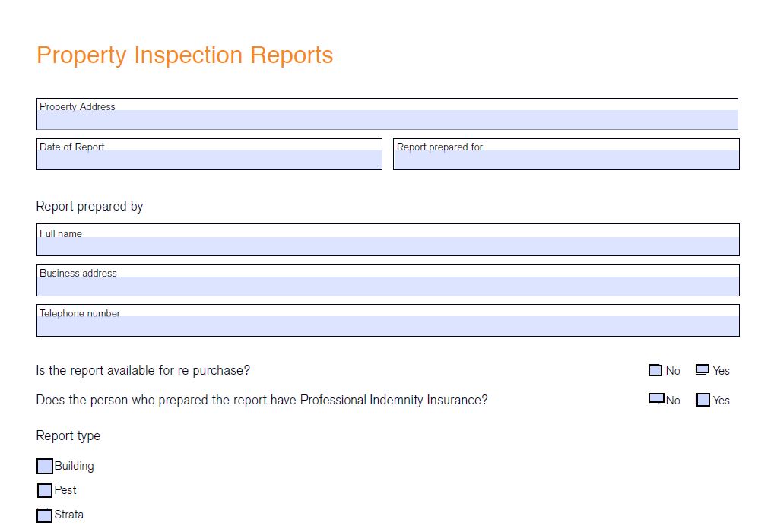Mark 'No' for Professional Indemnity Insurance
774x532 pixels.
pyautogui.click(x=656, y=399)
